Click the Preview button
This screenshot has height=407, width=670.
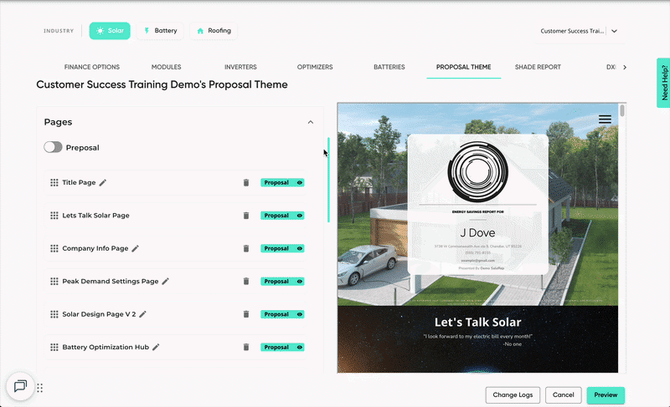coord(605,395)
